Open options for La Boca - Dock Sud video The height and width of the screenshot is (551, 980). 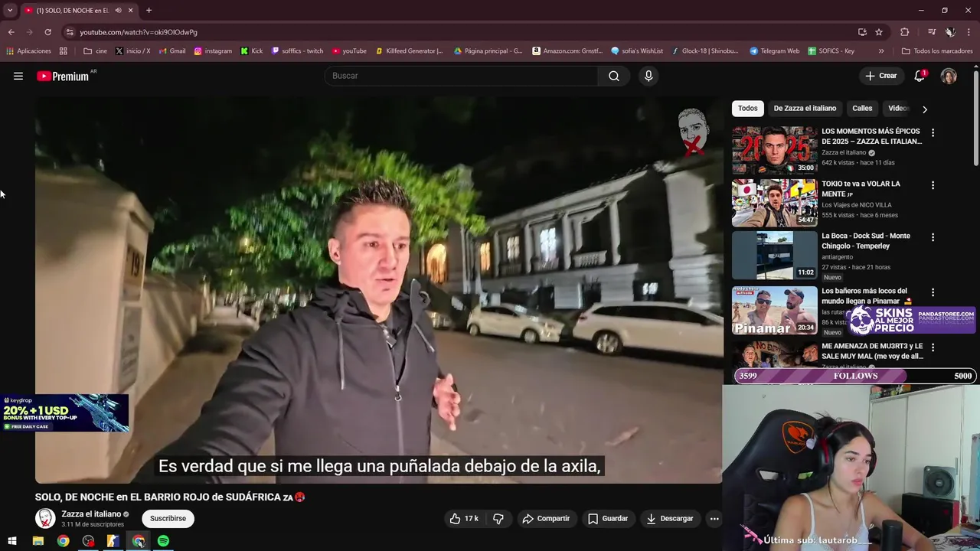(x=933, y=237)
